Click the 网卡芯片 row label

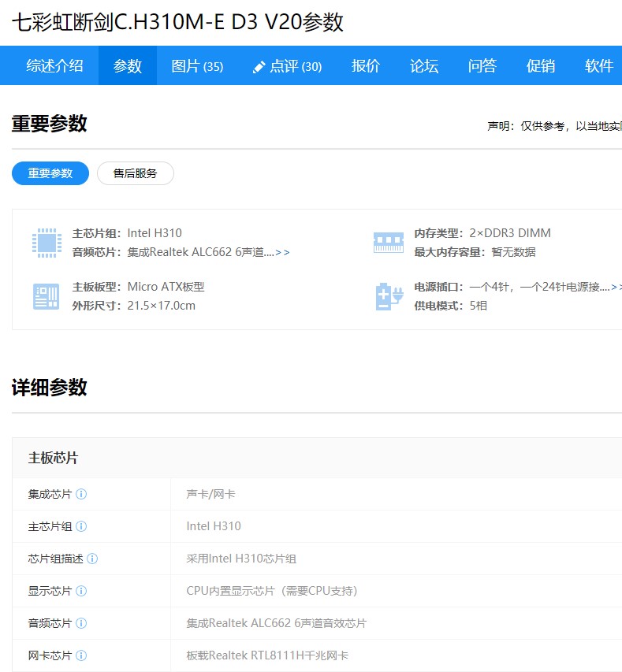(x=50, y=655)
